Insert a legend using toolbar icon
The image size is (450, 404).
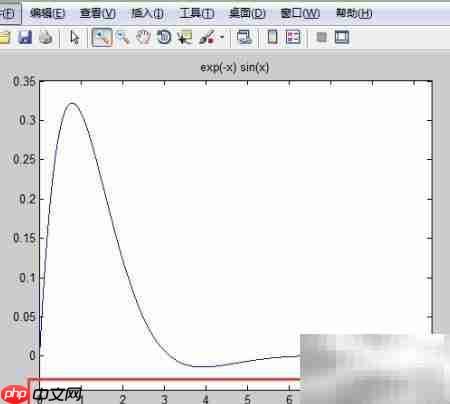293,37
